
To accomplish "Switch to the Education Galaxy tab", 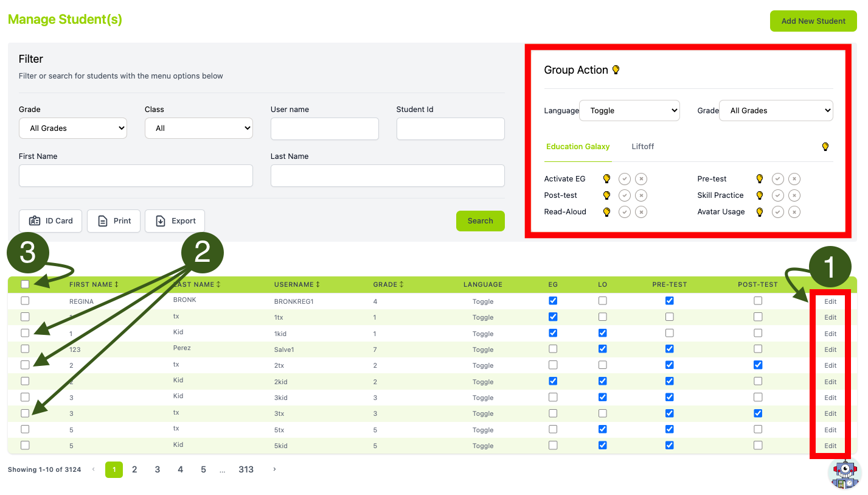I will pyautogui.click(x=578, y=147).
